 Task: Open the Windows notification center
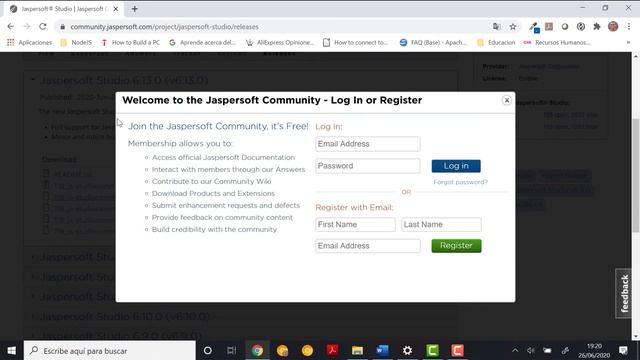point(623,351)
